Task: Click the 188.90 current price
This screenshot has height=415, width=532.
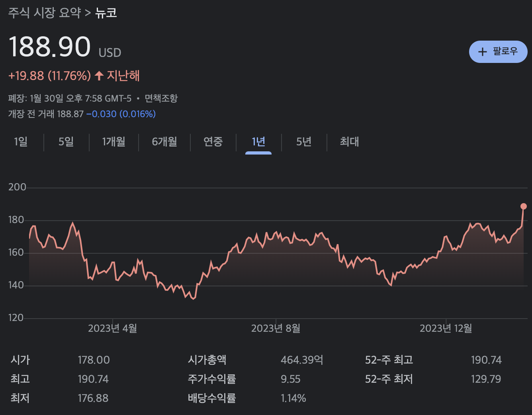Action: click(50, 47)
